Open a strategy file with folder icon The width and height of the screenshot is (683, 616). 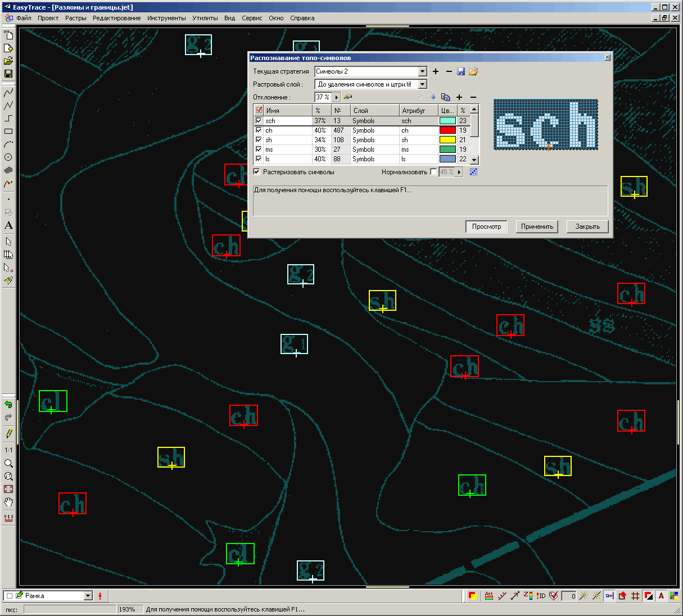point(473,71)
